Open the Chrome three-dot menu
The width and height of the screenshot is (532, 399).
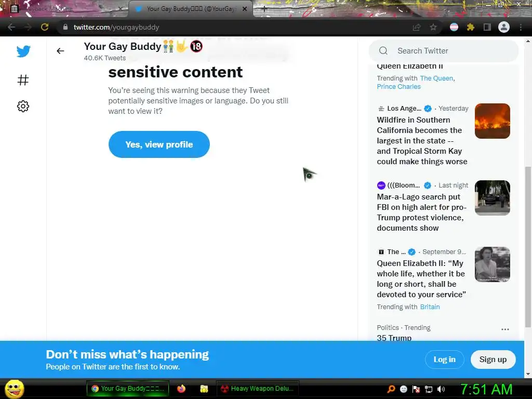[521, 27]
